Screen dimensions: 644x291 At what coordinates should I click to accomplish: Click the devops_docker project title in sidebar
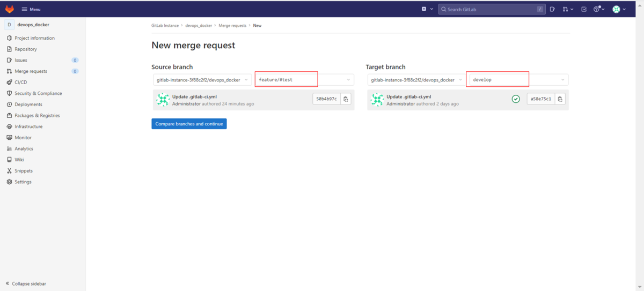(x=33, y=25)
